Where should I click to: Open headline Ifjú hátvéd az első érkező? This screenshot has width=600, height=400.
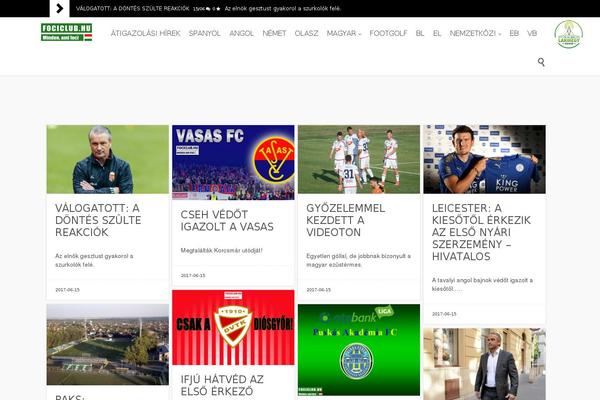(222, 385)
